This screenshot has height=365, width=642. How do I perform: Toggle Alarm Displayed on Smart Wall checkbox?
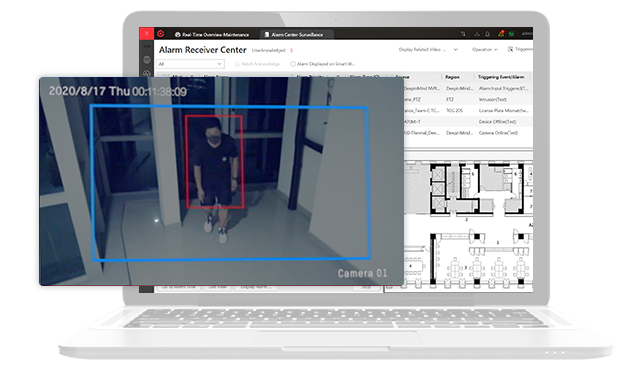point(293,64)
